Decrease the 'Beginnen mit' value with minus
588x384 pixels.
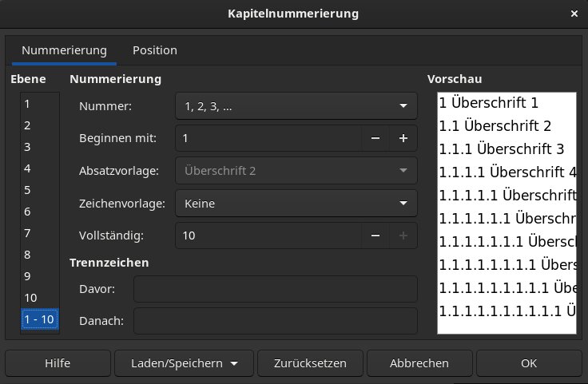(x=375, y=138)
